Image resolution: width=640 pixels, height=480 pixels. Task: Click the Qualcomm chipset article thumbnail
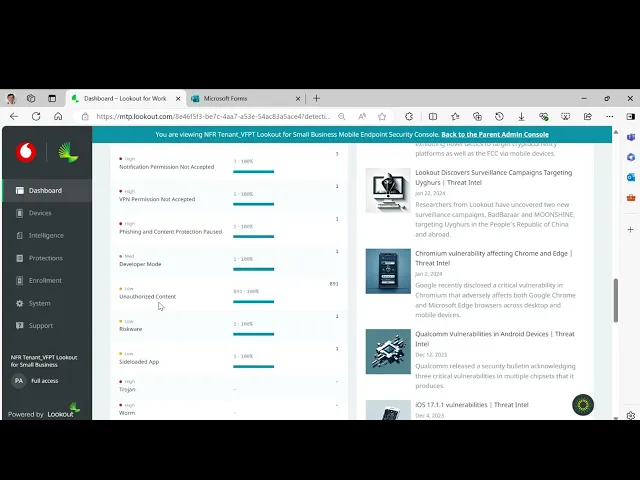click(388, 351)
